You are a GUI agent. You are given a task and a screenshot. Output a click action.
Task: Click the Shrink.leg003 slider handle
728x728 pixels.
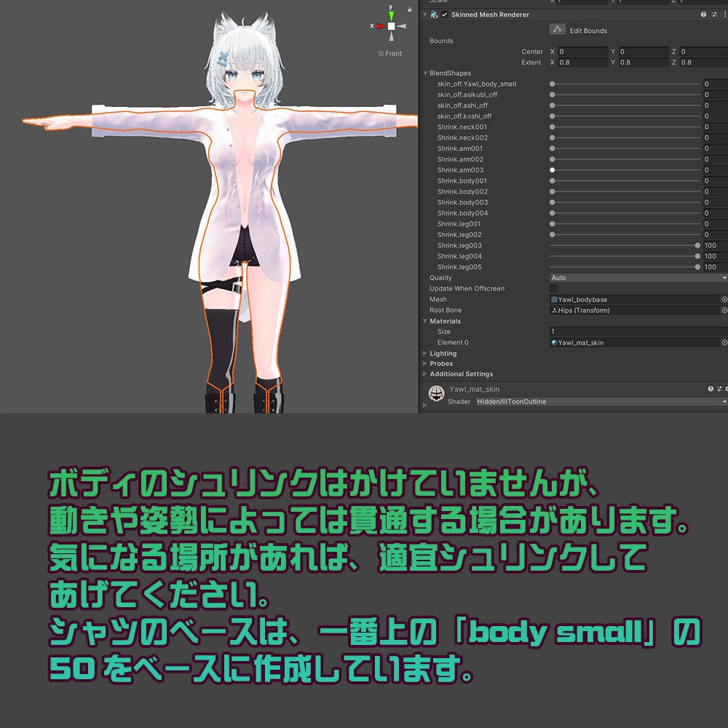(x=697, y=245)
